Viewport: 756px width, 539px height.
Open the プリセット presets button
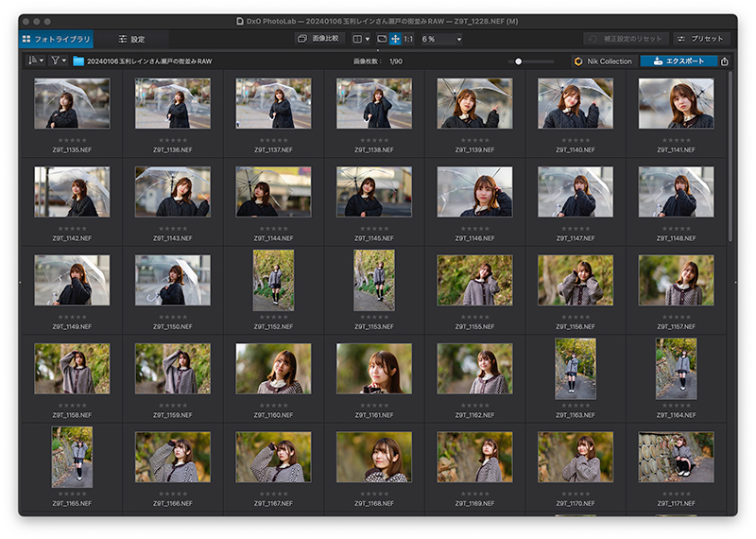700,39
